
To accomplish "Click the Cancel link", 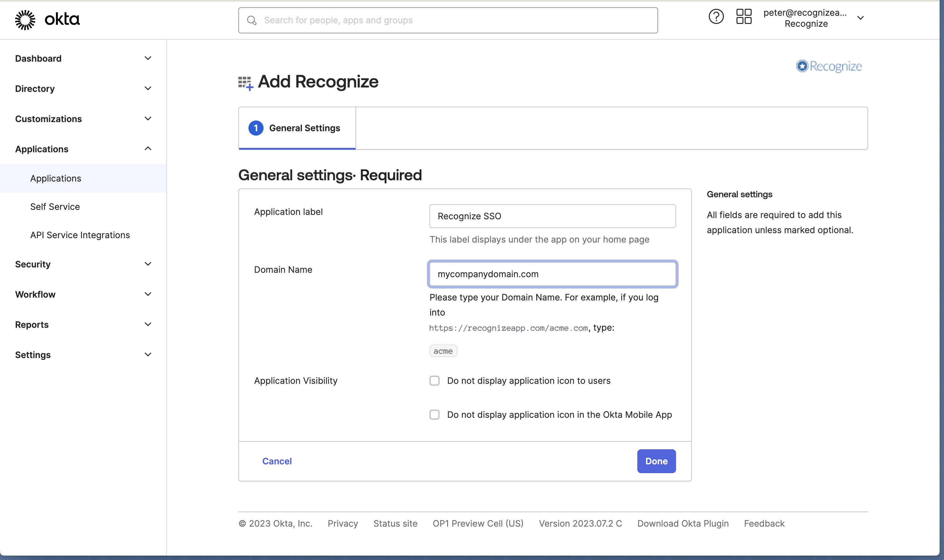I will (277, 461).
